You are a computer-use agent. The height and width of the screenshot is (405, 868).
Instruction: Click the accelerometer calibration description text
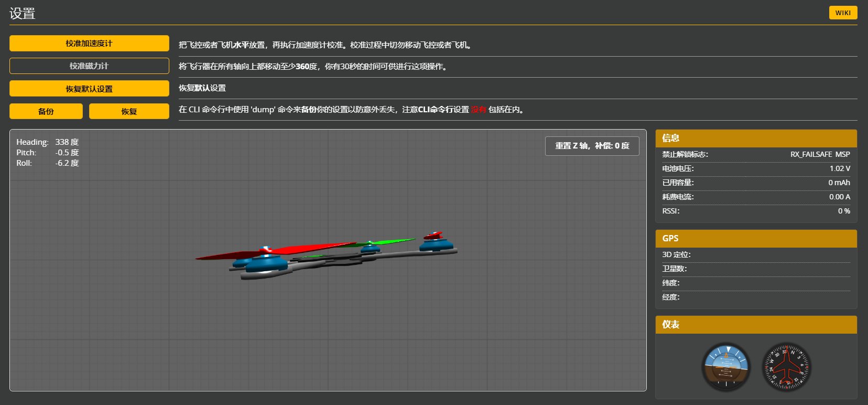click(325, 45)
